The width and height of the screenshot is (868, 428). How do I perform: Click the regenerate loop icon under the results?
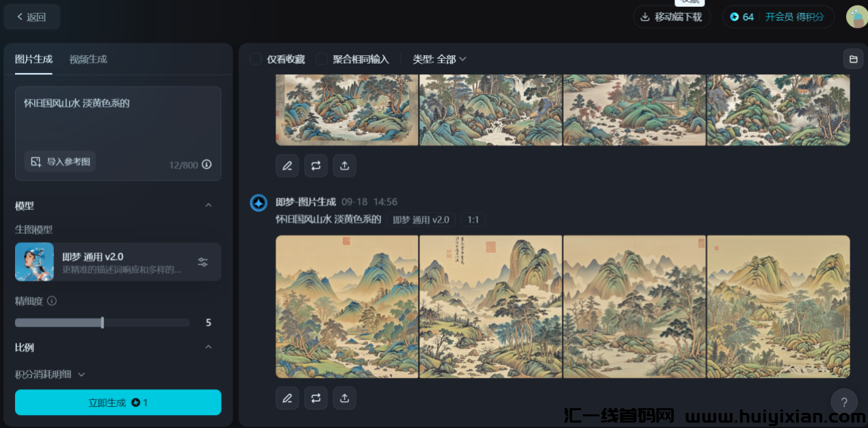coord(315,397)
